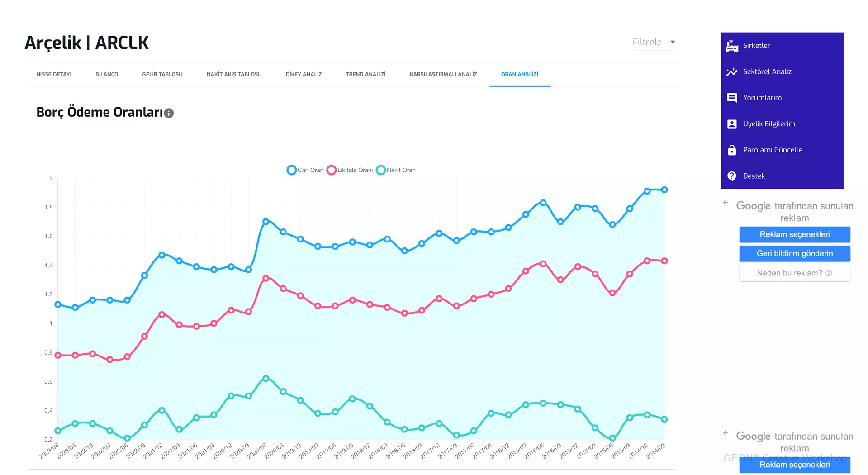This screenshot has height=475, width=868.
Task: Click the Likitide Oranı point at 2016/06
Action: coord(543,264)
